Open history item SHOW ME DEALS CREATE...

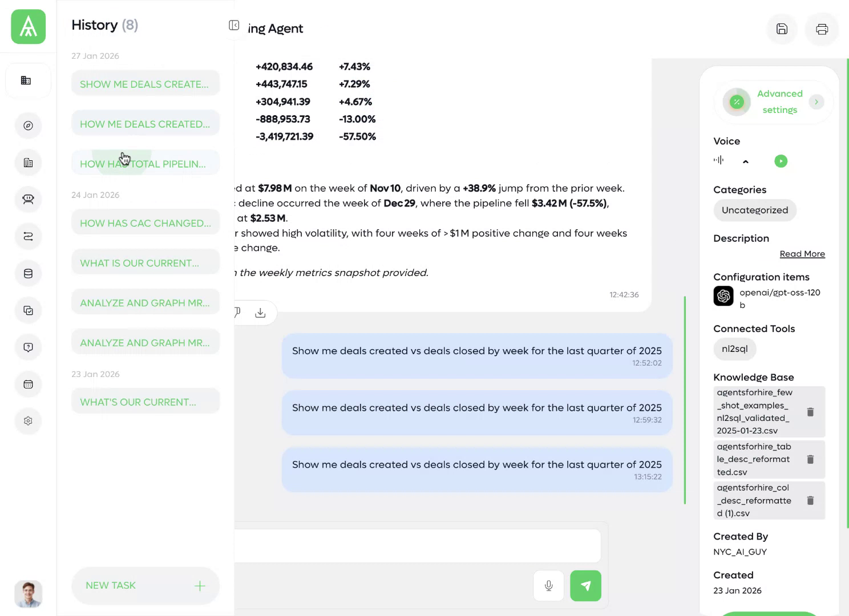pos(145,84)
